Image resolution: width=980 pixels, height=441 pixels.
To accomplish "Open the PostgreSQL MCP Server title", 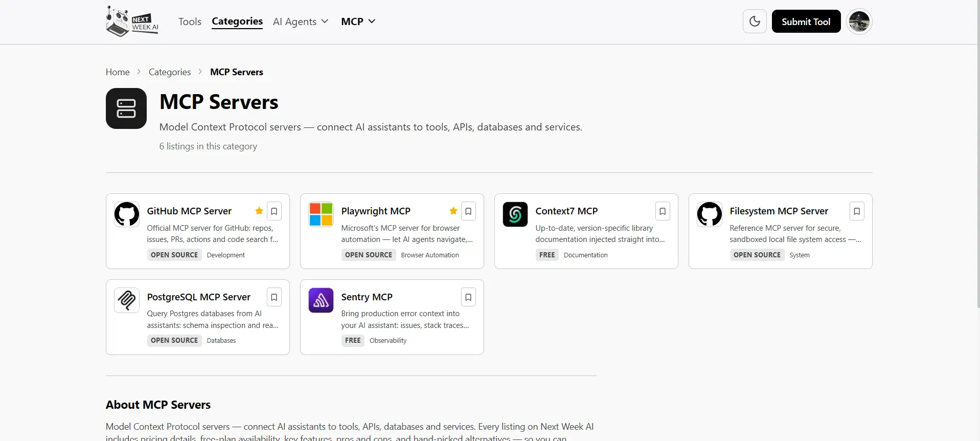I will 199,297.
